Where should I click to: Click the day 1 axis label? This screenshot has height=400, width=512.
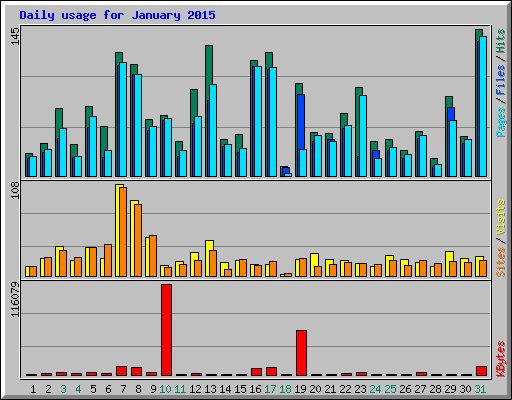click(33, 389)
